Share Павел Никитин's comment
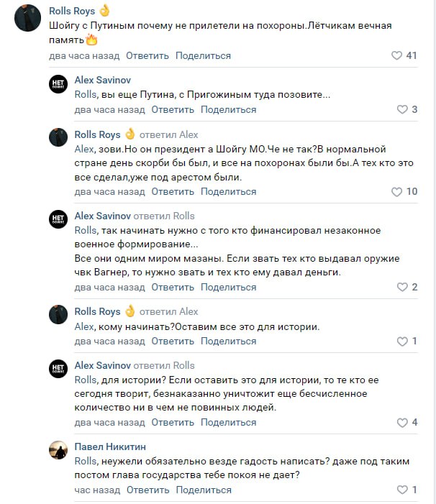The image size is (436, 504). coord(204,490)
